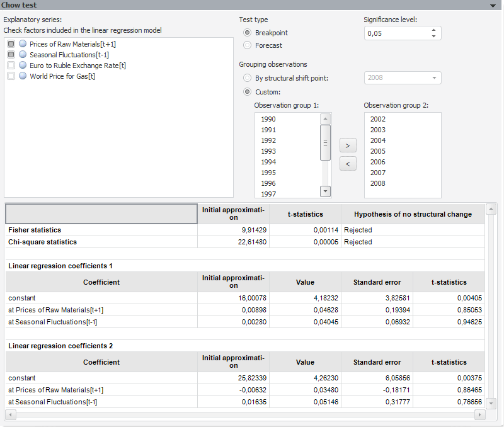This screenshot has width=504, height=427.
Task: Click the sphere icon beside World Price for Gas
Action: (x=23, y=76)
